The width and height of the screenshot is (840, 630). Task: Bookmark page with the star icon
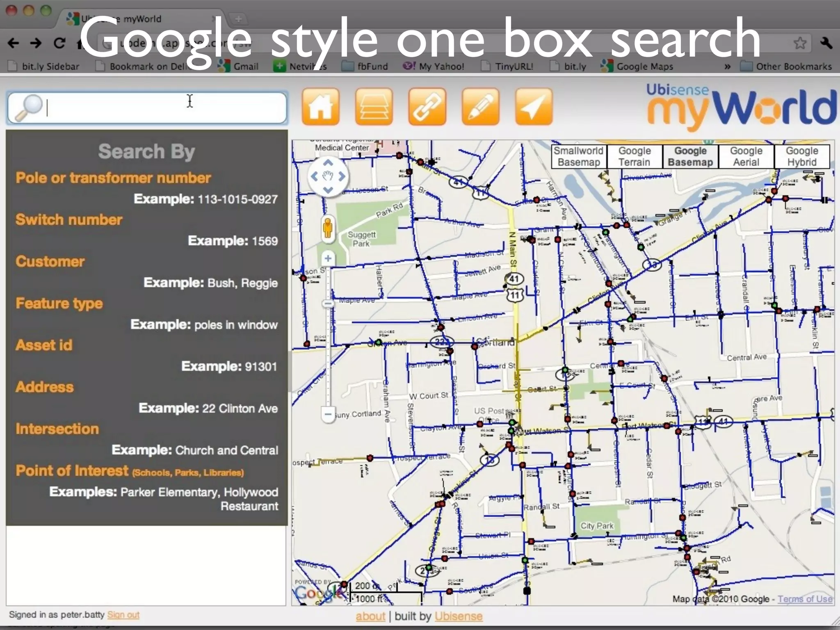[x=800, y=43]
